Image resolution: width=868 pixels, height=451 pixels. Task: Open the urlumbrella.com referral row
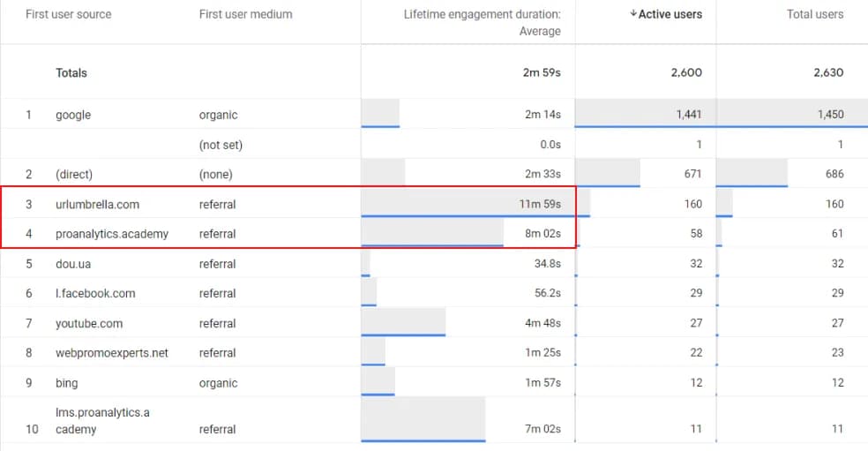point(434,204)
